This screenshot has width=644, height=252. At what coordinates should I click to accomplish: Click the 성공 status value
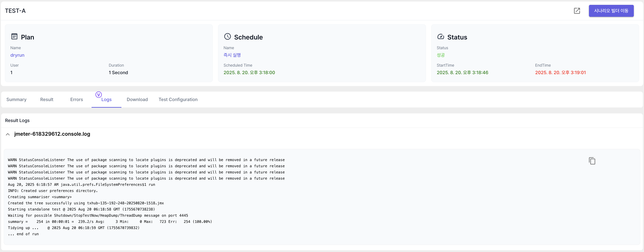(x=441, y=55)
